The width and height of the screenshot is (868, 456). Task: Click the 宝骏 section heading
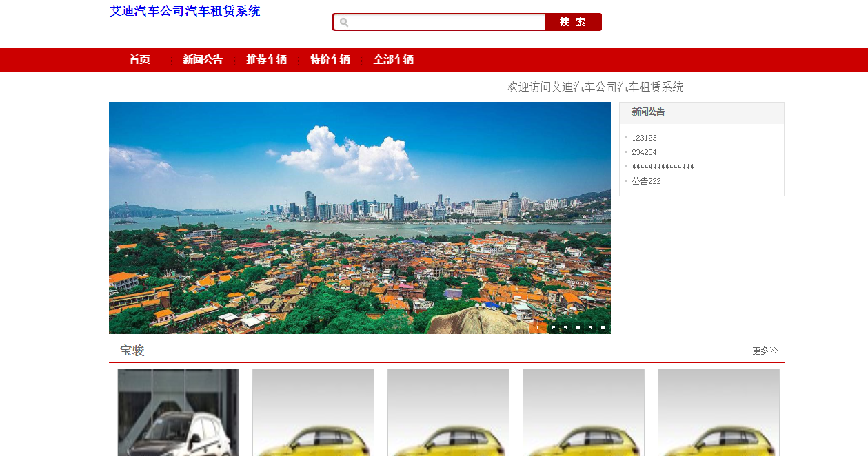pyautogui.click(x=132, y=351)
